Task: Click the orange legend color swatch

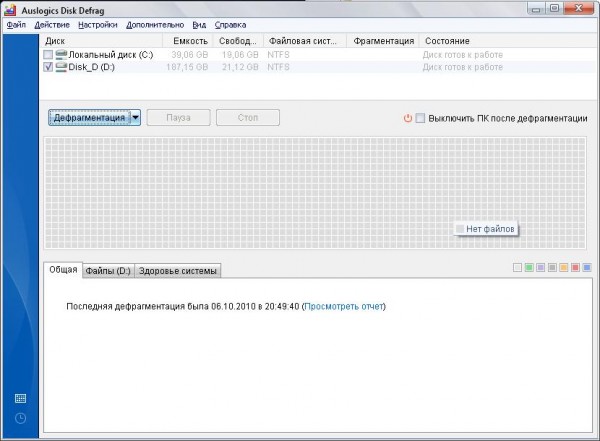Action: (564, 268)
